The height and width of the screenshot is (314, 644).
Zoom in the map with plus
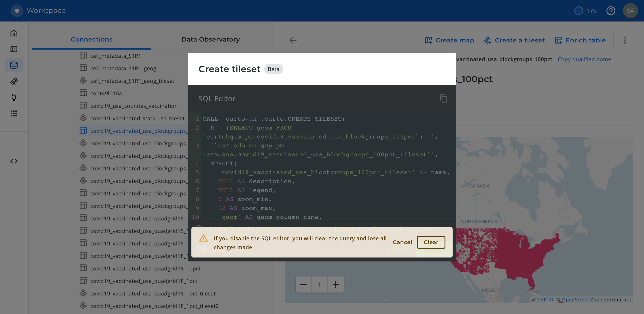pos(336,285)
